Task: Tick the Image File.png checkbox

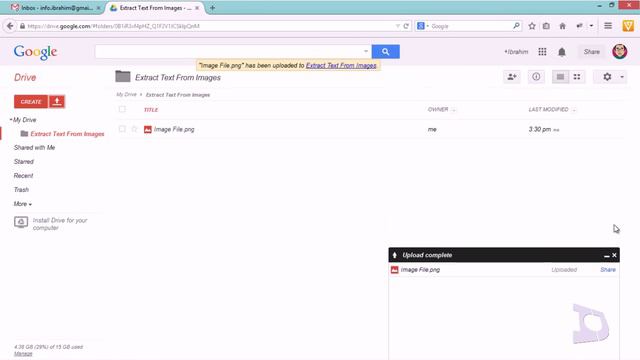Action: [x=122, y=129]
